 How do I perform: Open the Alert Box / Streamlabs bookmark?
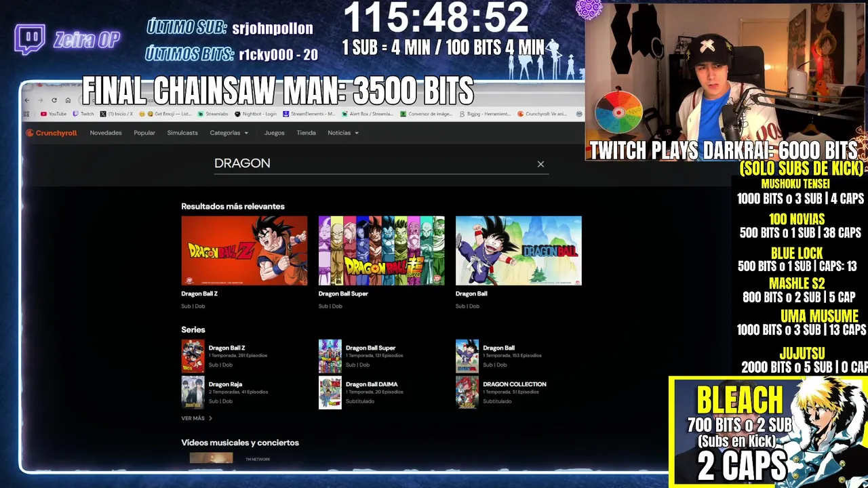click(368, 114)
